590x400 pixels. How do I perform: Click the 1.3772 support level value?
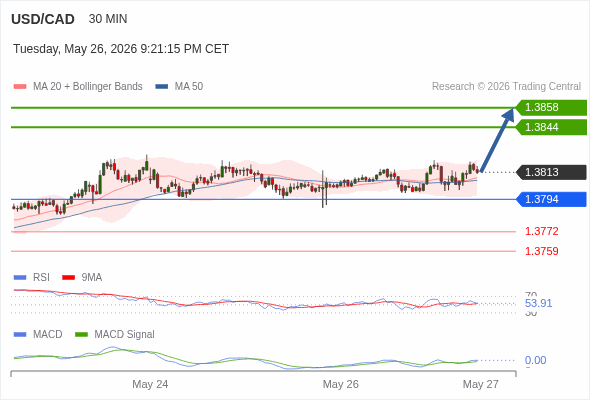point(541,231)
